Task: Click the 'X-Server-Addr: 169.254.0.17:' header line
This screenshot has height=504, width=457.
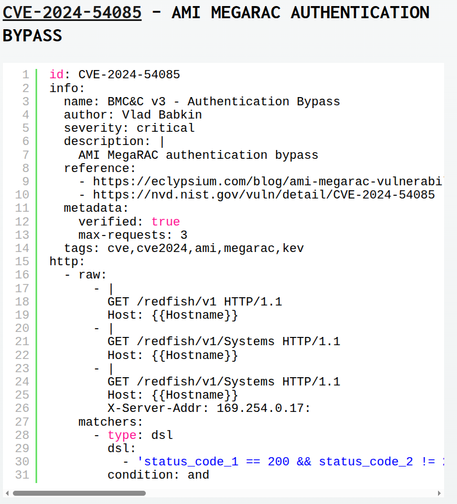Action: pos(209,408)
